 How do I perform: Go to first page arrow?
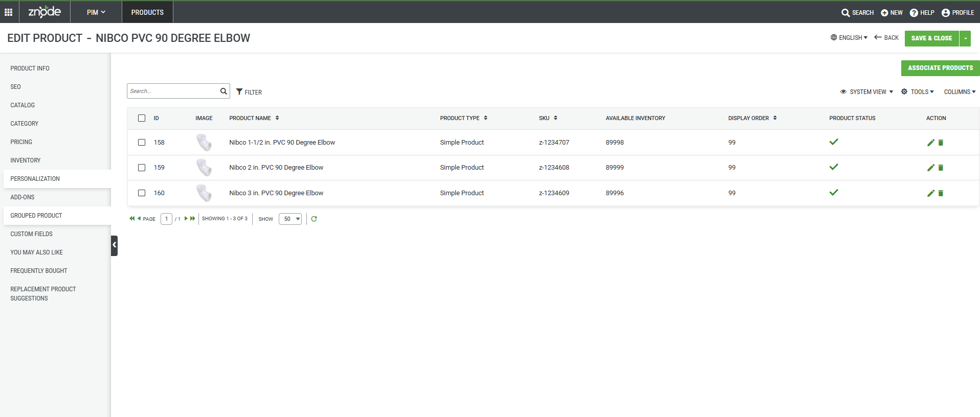(x=132, y=218)
